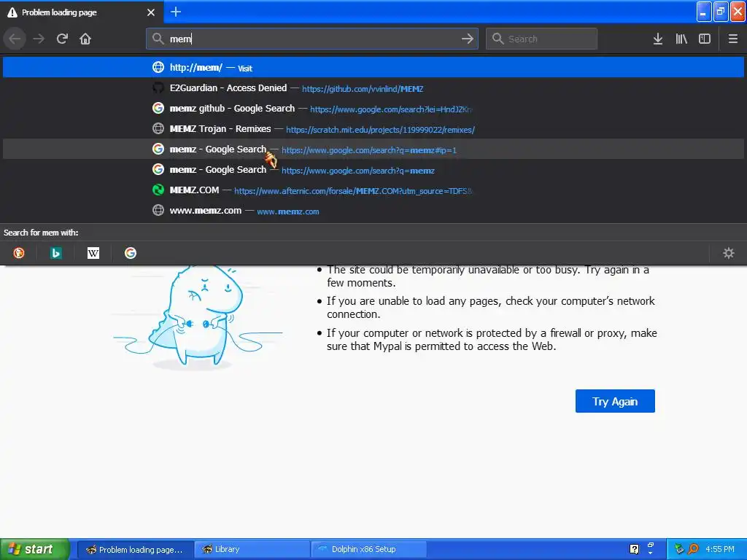
Task: Close the Problem loading page tab
Action: point(151,12)
